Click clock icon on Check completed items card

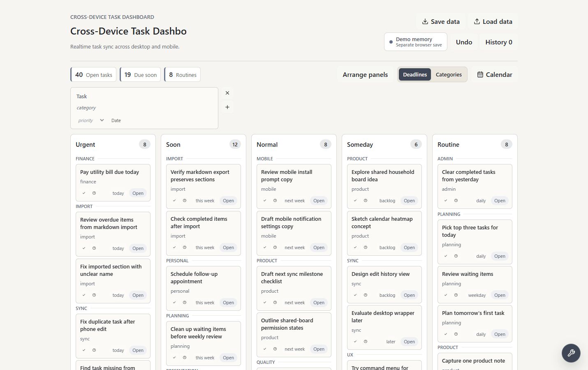click(185, 247)
